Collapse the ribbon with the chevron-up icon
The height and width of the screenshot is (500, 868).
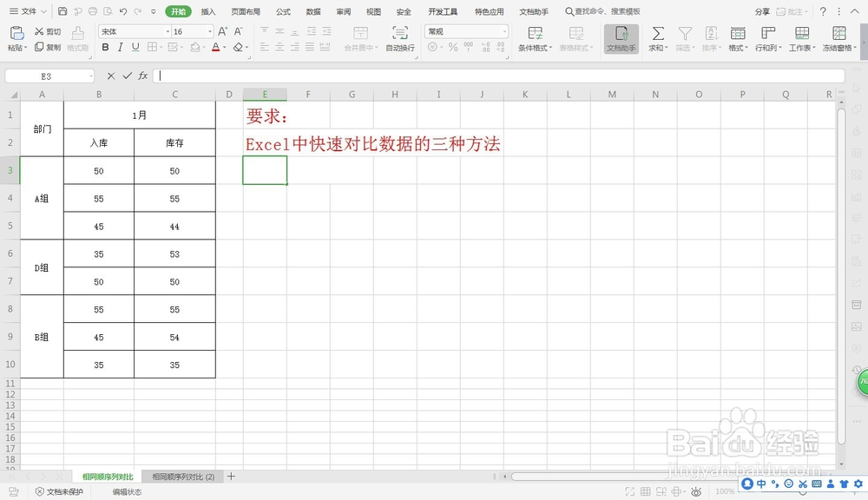855,11
